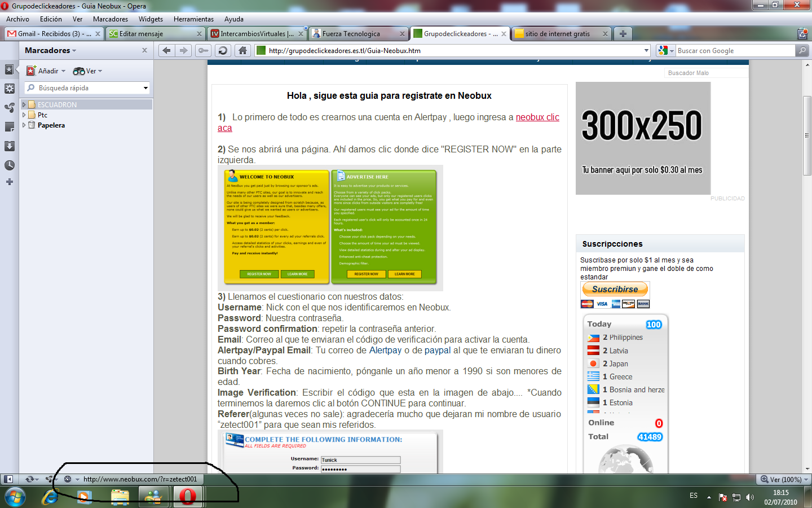Open the Bookmarks star panel icon
Screen dimensions: 812x508
[9, 69]
